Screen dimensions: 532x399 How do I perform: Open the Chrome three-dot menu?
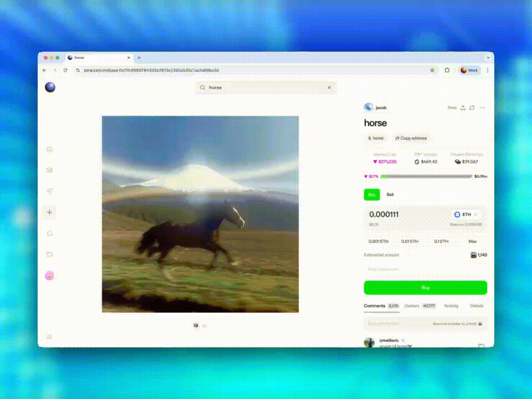pos(488,70)
